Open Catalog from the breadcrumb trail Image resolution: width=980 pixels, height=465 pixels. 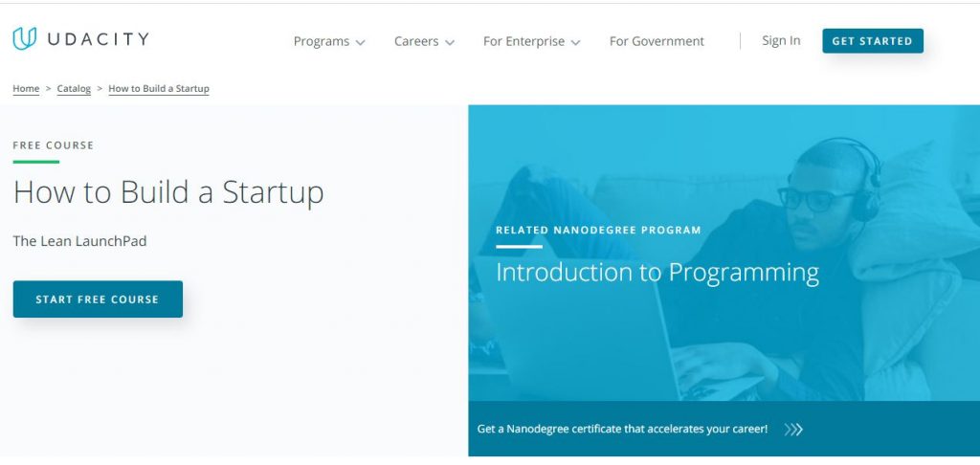74,89
